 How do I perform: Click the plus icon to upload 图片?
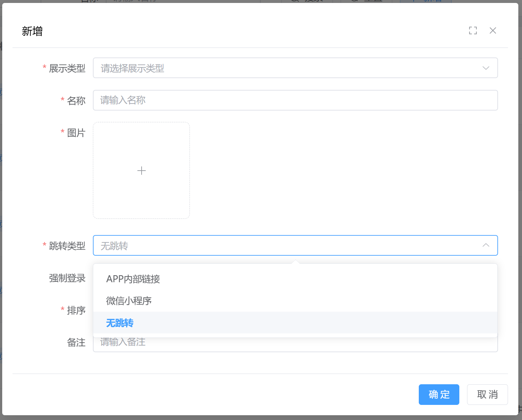[141, 171]
